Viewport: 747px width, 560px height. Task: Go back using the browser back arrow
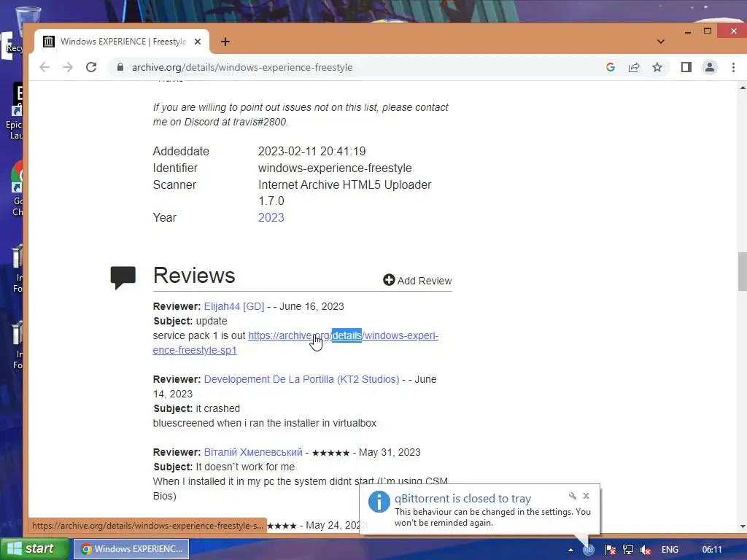(44, 67)
